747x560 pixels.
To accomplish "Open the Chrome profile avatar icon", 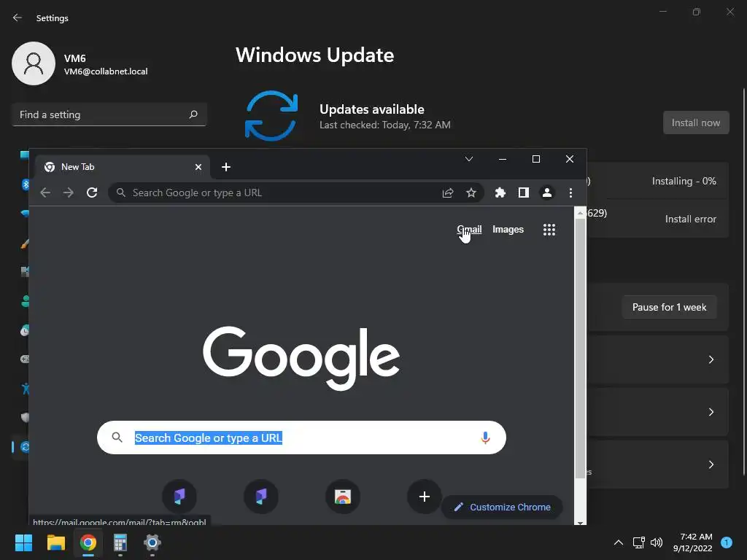I will pyautogui.click(x=547, y=192).
